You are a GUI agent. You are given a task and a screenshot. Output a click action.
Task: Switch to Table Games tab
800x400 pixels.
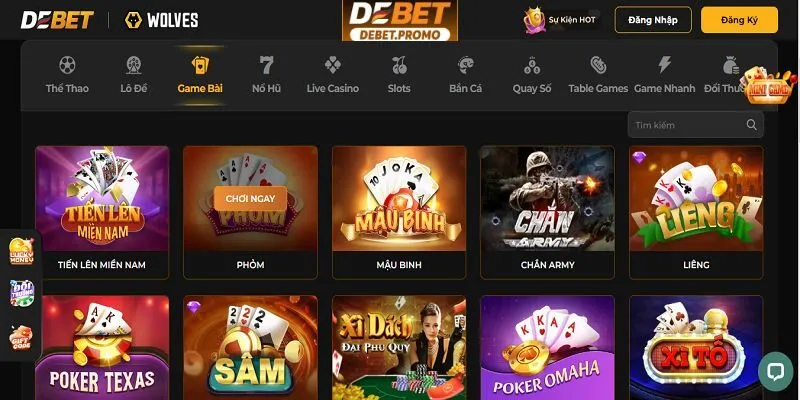pyautogui.click(x=598, y=75)
